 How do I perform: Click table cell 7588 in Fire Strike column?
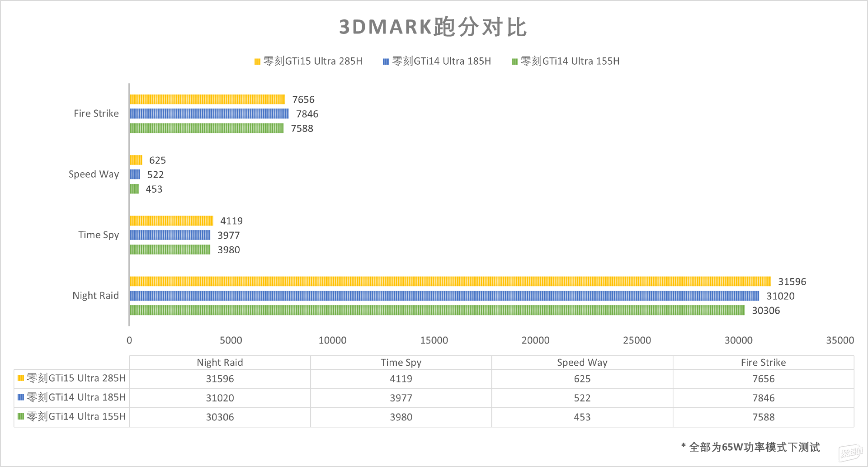click(764, 417)
